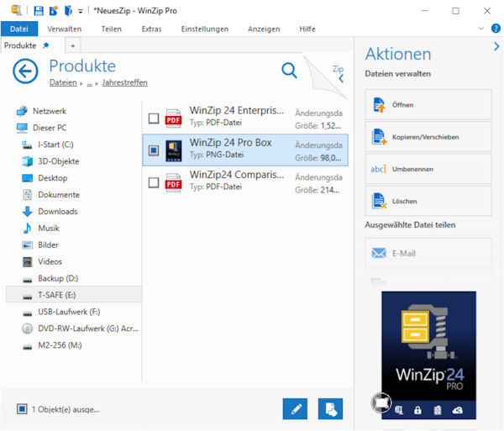Uncheck the WinZip 24 Pro Box checkbox
Screen dimensions: 504x431
click(154, 150)
